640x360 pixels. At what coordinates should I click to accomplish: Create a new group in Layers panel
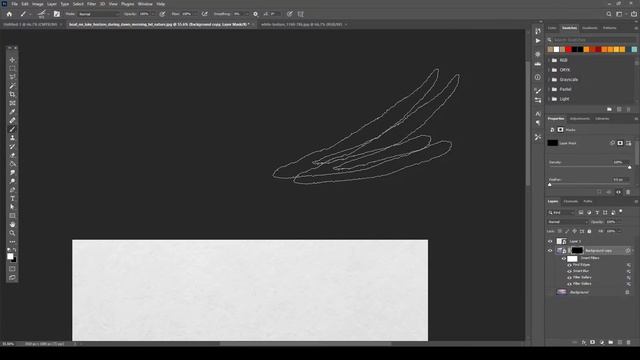(611, 342)
